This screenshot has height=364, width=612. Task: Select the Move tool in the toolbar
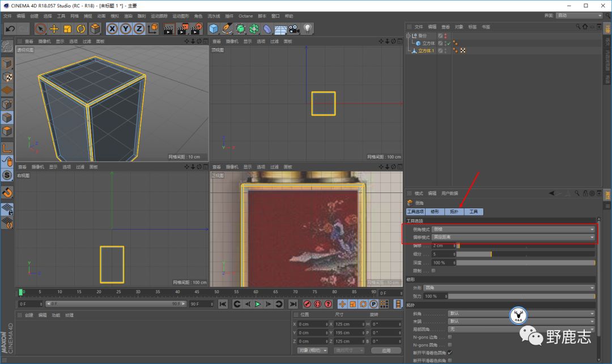coord(54,28)
